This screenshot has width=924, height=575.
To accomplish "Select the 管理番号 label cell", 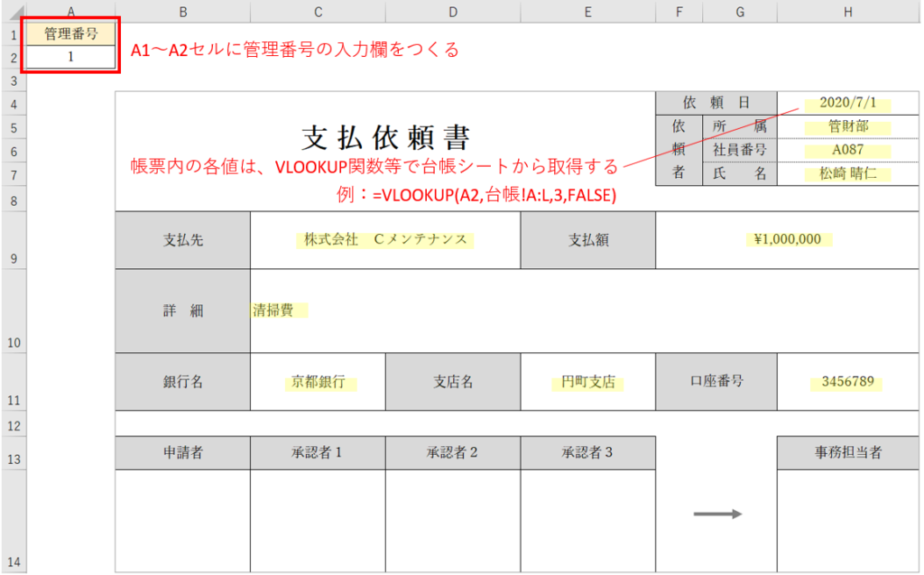I will coord(71,34).
